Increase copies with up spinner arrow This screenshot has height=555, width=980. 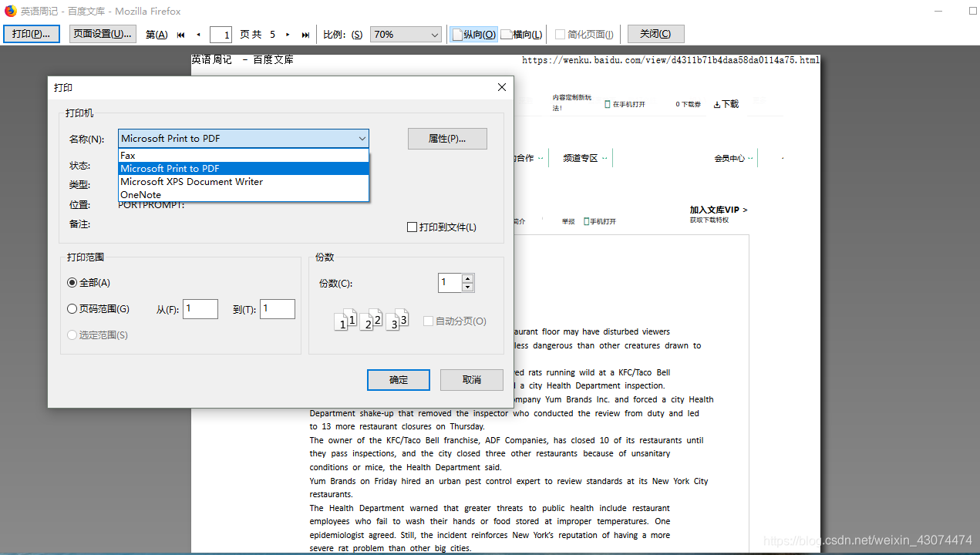(x=467, y=278)
